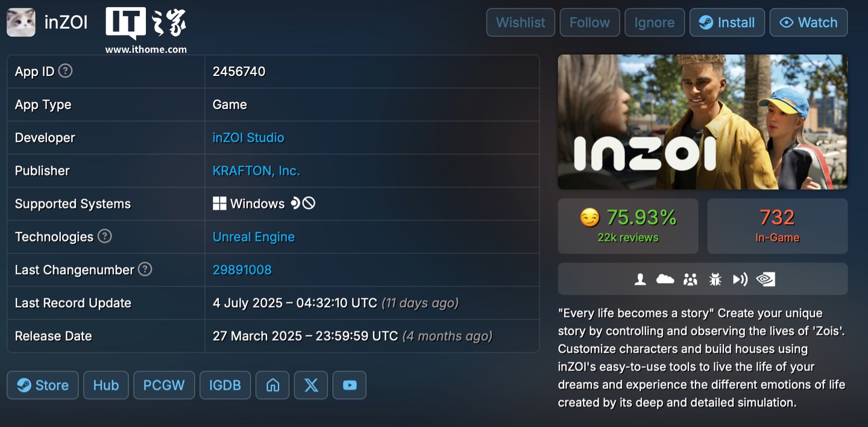
Task: Open the Steam Store page button
Action: point(43,385)
